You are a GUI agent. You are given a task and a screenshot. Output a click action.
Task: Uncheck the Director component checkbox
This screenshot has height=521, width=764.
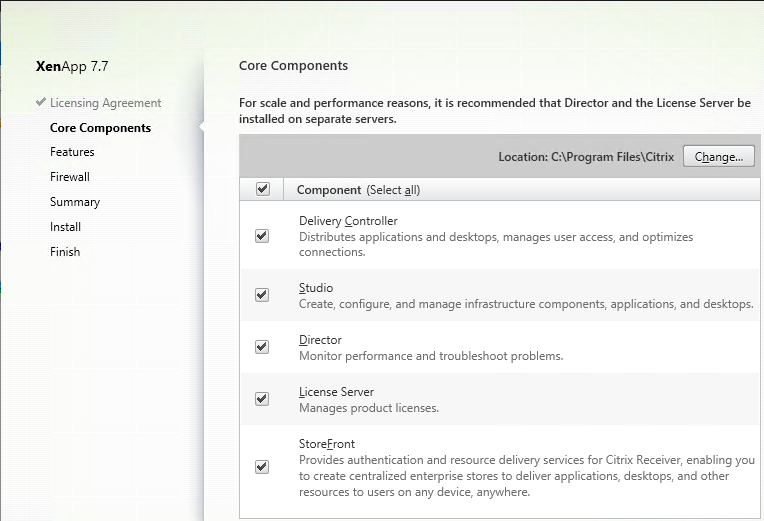(x=262, y=347)
